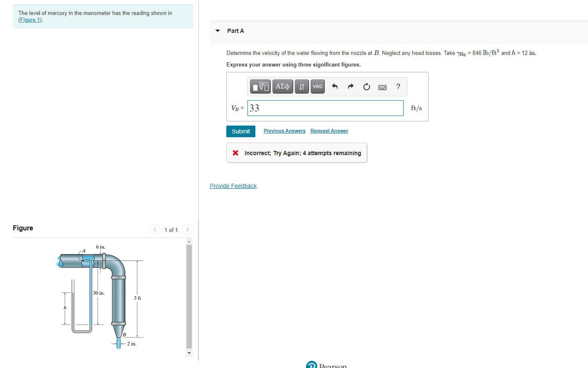Reset the answer field with reset icon
This screenshot has width=588, height=368.
[x=366, y=86]
